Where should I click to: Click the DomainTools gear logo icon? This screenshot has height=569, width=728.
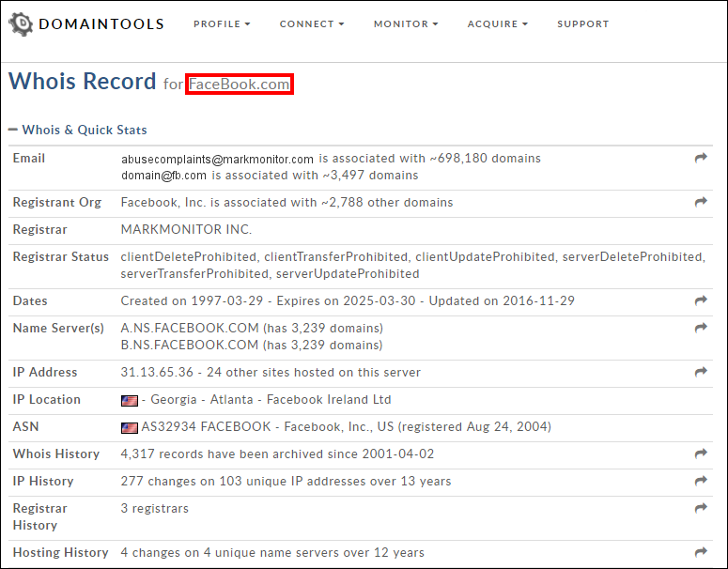coord(21,24)
